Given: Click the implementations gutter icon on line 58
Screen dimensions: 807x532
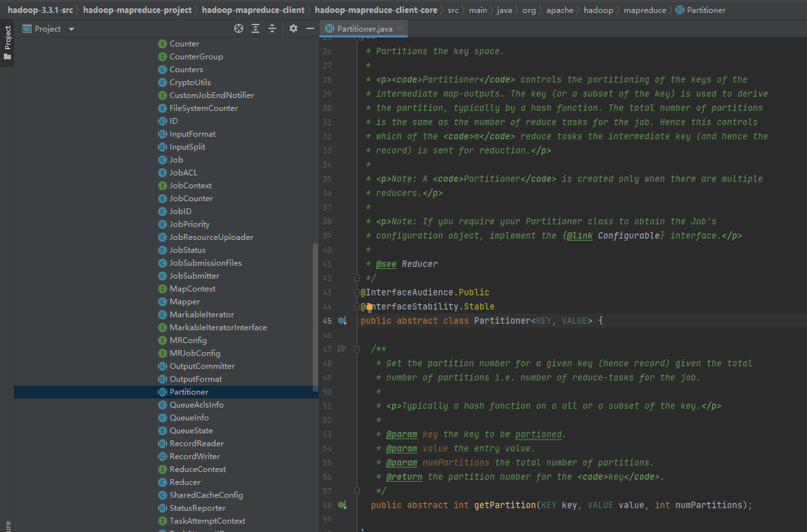Looking at the screenshot, I should click(343, 505).
